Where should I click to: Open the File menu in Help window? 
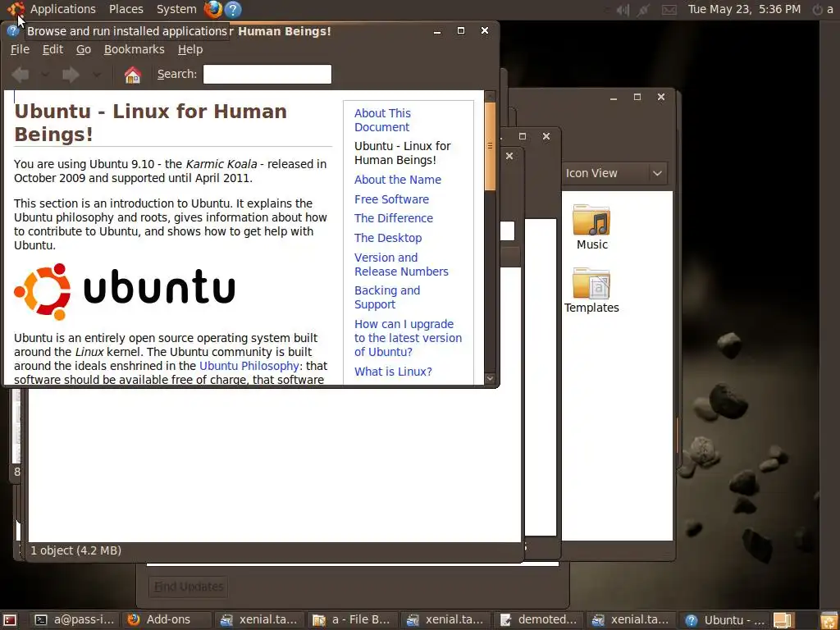click(20, 49)
